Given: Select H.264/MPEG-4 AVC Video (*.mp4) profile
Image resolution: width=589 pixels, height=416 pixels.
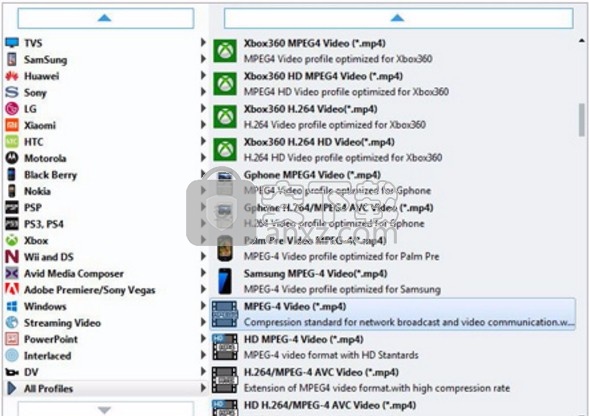Looking at the screenshot, I should coord(393,380).
